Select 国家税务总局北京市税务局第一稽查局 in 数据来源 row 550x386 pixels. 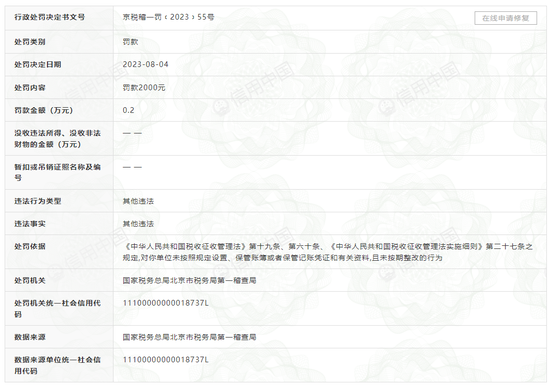(189, 337)
